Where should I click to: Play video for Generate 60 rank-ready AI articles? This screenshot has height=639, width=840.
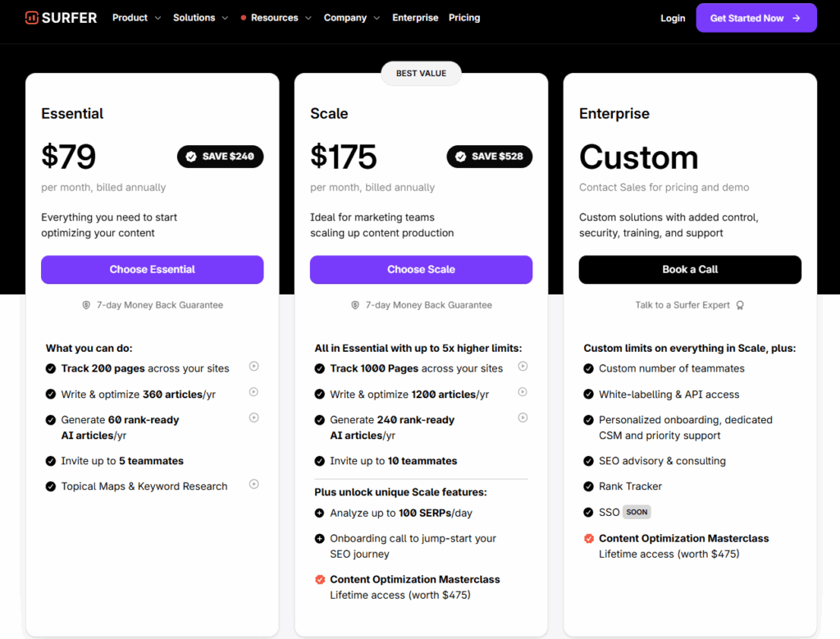(254, 418)
